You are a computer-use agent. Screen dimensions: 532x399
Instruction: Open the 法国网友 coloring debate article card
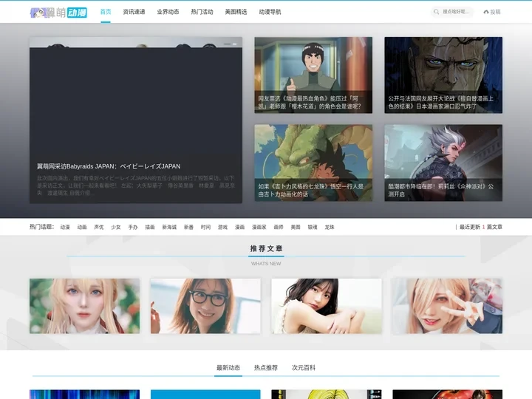click(x=443, y=75)
